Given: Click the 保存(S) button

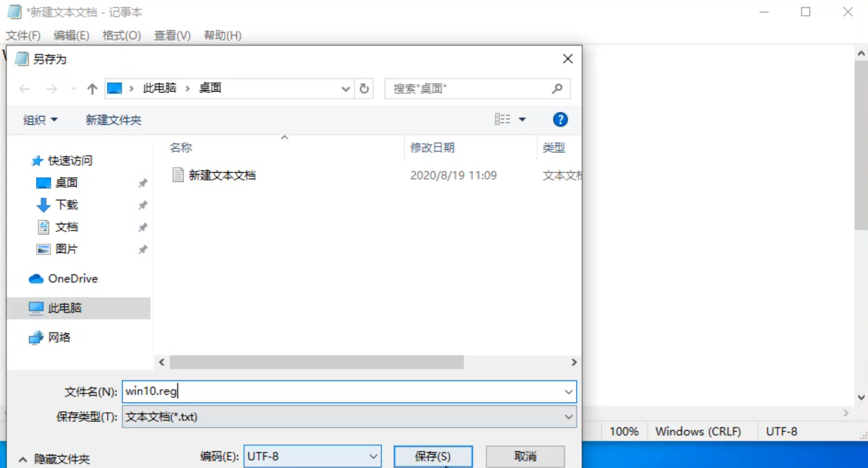Looking at the screenshot, I should 433,456.
